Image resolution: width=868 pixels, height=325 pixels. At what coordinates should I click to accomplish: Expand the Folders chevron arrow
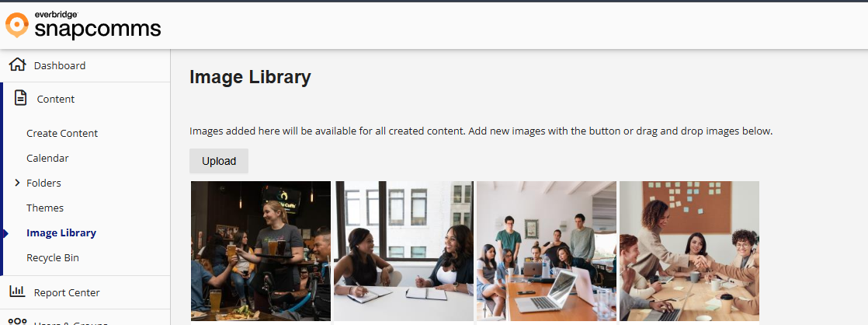click(x=17, y=183)
